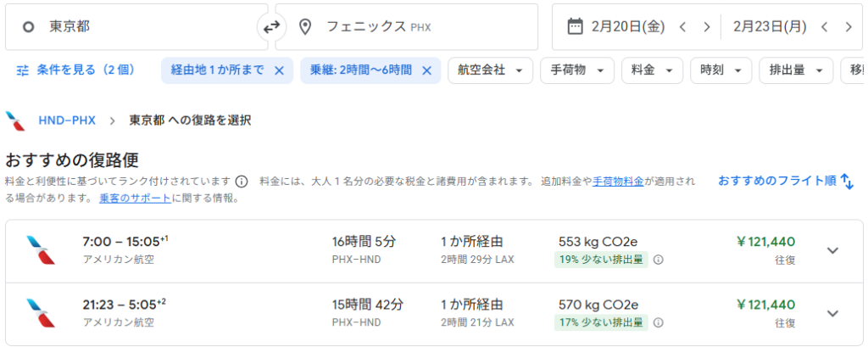
Task: Open the 航空会社 filter dropdown
Action: (x=490, y=70)
